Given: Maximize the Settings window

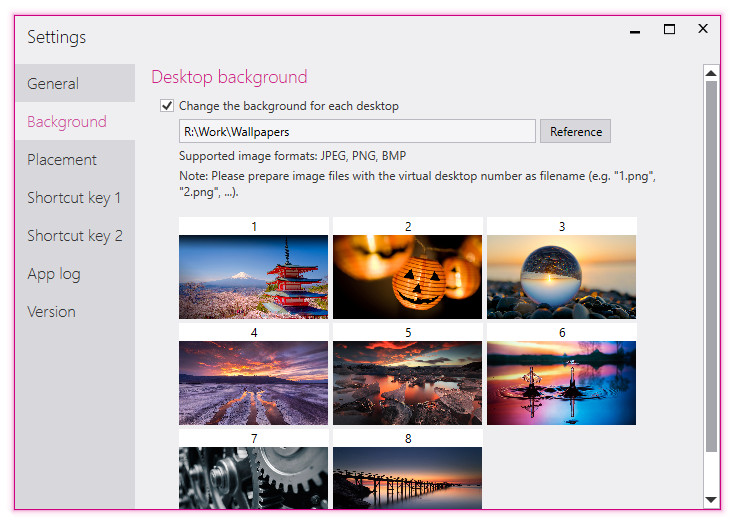Looking at the screenshot, I should (x=669, y=30).
